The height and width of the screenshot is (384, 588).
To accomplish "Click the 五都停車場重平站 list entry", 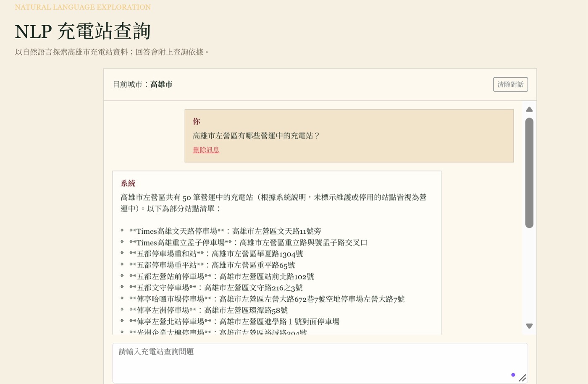I will (x=208, y=265).
